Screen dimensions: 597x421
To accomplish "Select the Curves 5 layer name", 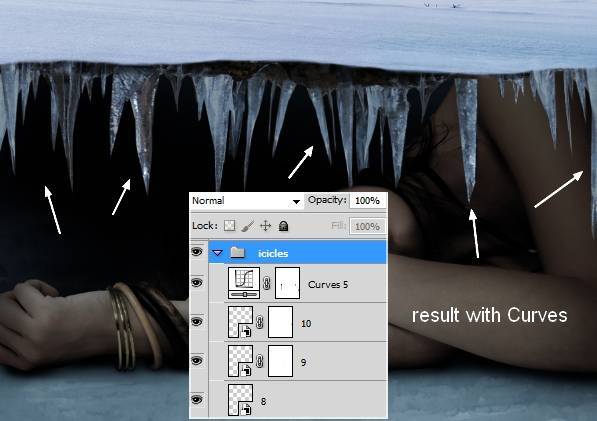I will coord(328,285).
